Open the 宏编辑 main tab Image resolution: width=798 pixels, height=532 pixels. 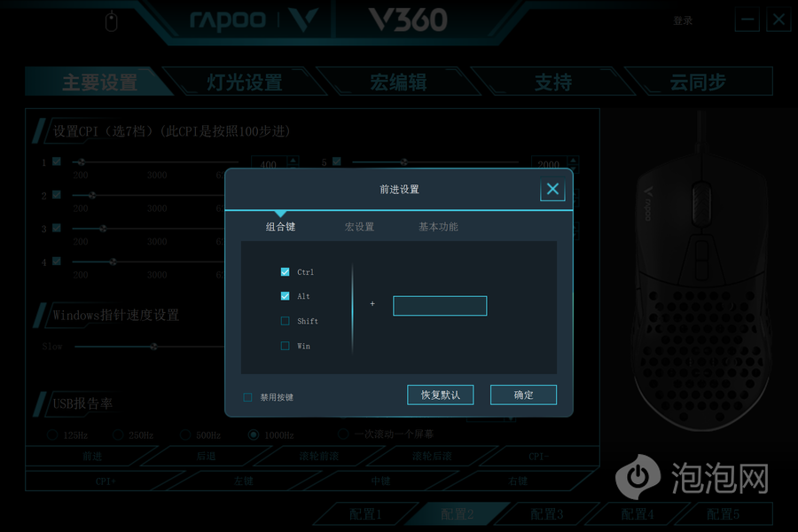pyautogui.click(x=398, y=82)
